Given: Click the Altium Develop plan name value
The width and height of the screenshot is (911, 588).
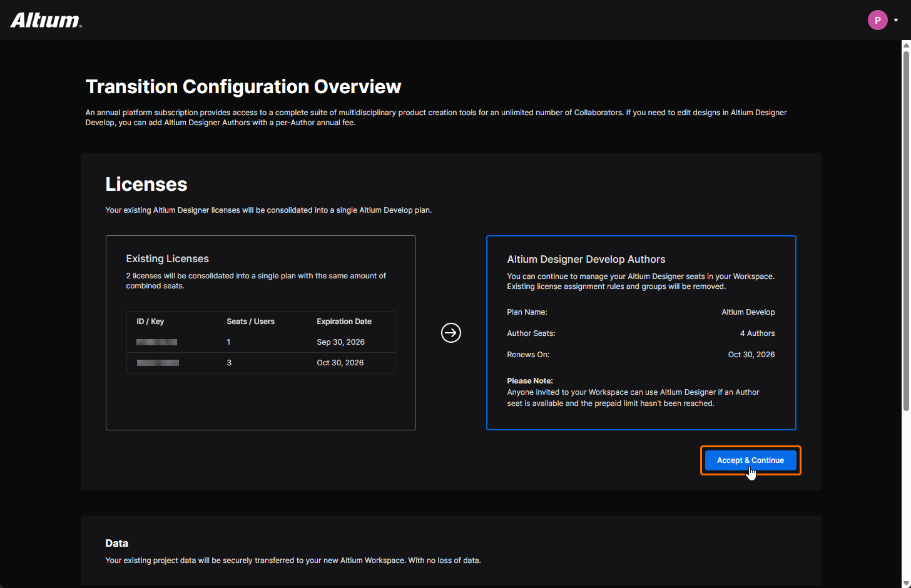Looking at the screenshot, I should 748,312.
